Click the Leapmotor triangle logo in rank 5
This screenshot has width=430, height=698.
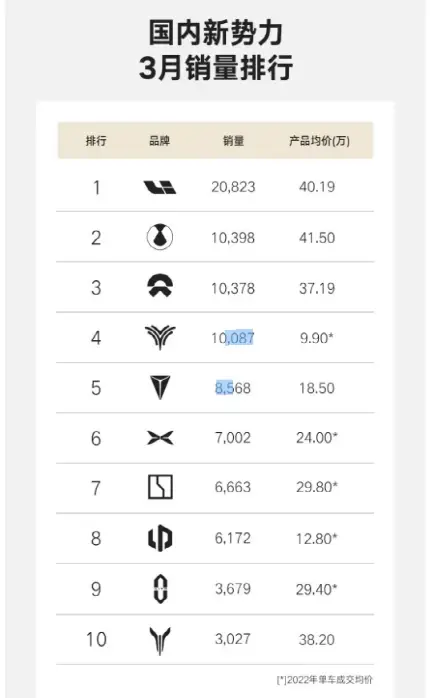[x=160, y=387]
